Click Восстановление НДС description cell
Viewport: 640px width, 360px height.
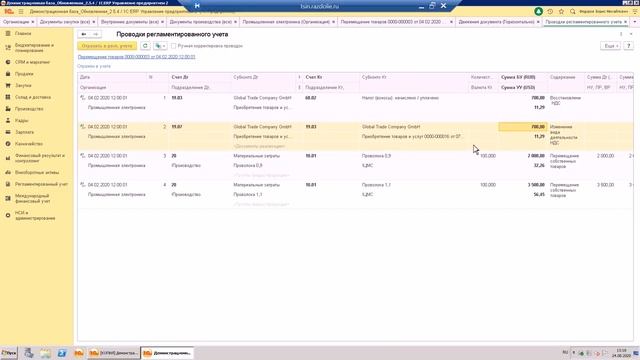pyautogui.click(x=565, y=100)
